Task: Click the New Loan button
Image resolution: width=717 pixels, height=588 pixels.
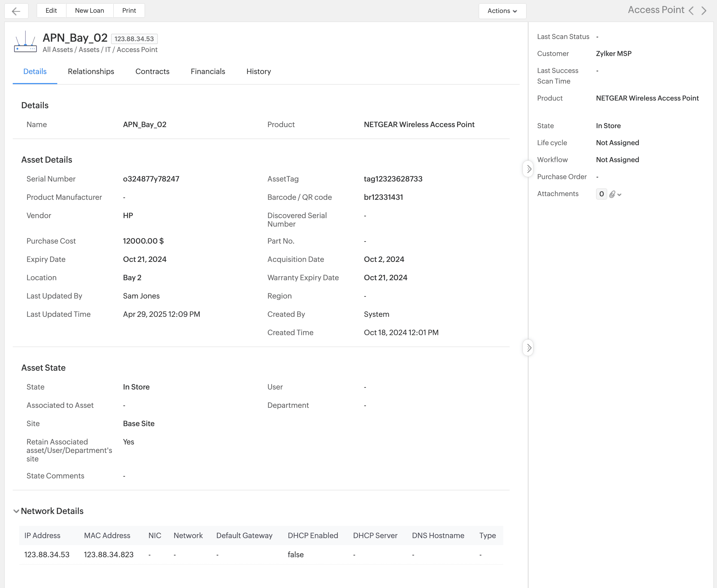Action: [89, 11]
